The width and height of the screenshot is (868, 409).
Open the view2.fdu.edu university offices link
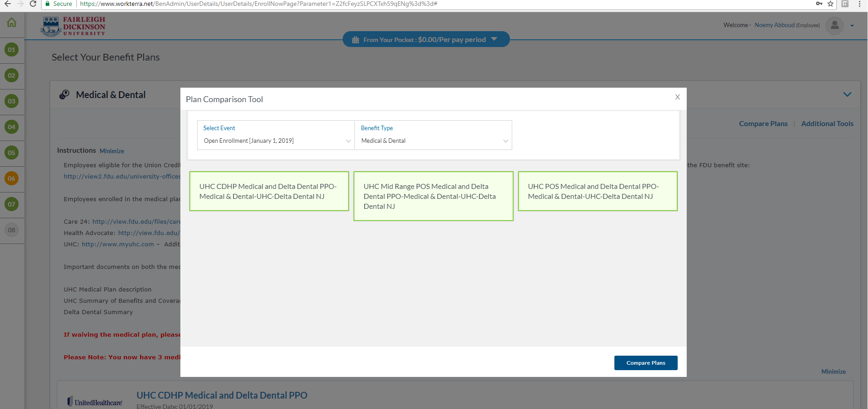pos(122,176)
